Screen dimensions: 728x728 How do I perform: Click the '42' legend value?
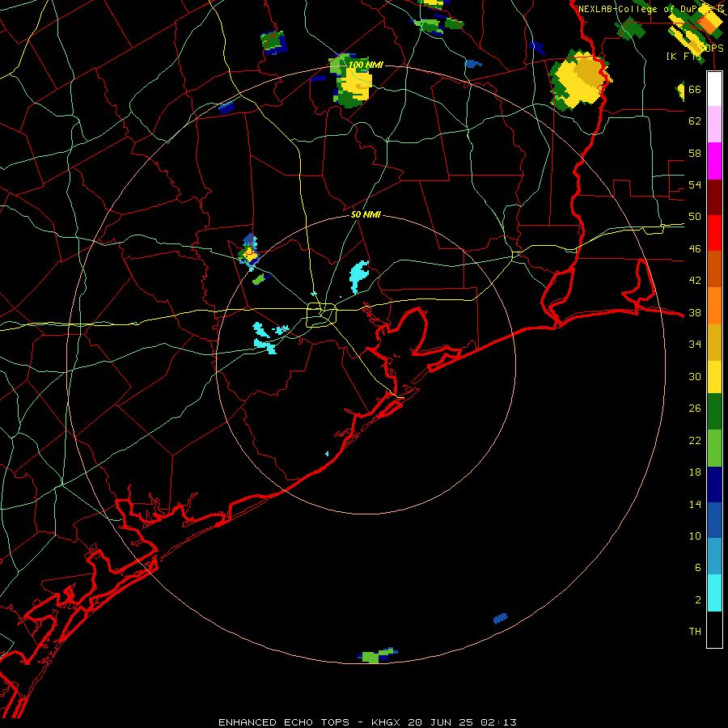tap(695, 281)
